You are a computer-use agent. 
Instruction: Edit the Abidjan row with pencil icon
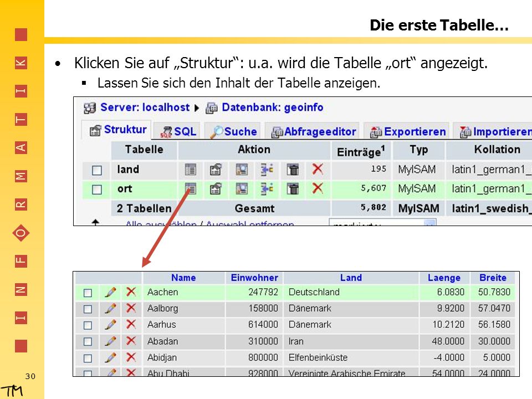click(x=110, y=357)
